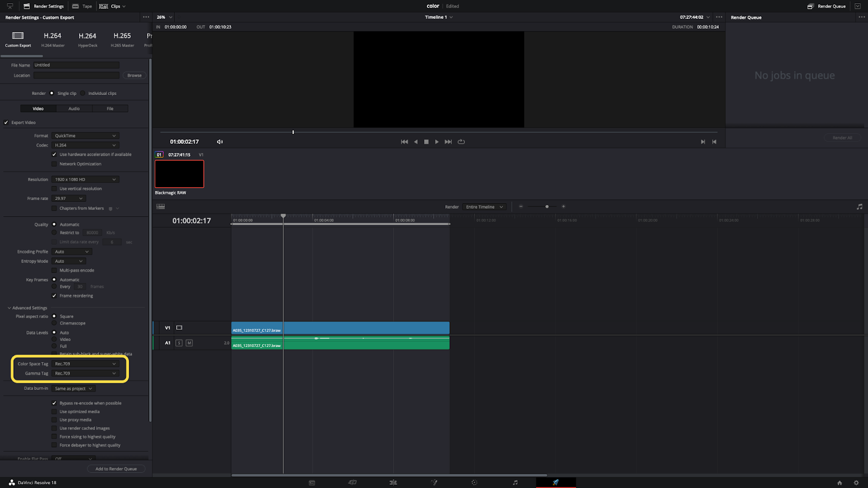Select the H.265 Master export preset
Image resolution: width=868 pixels, height=488 pixels.
(122, 39)
